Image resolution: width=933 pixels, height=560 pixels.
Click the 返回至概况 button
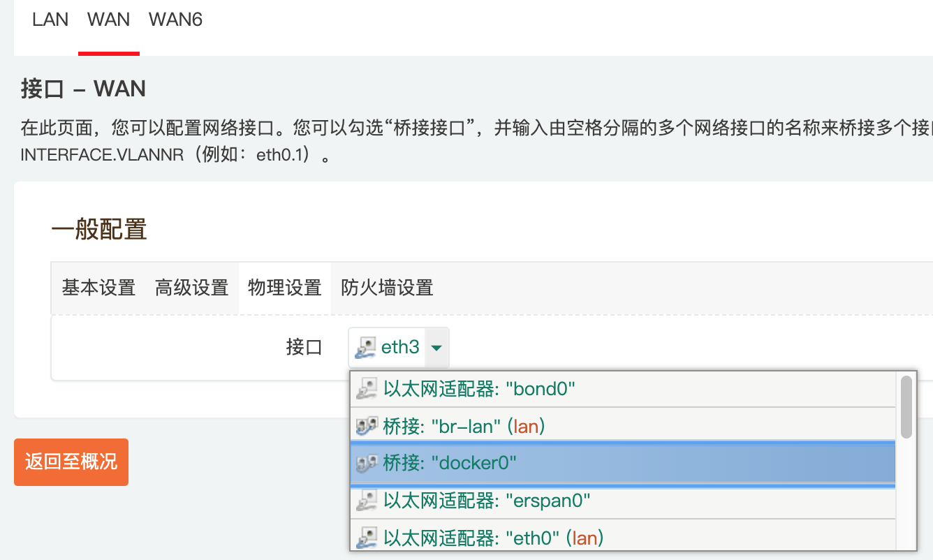click(x=71, y=462)
